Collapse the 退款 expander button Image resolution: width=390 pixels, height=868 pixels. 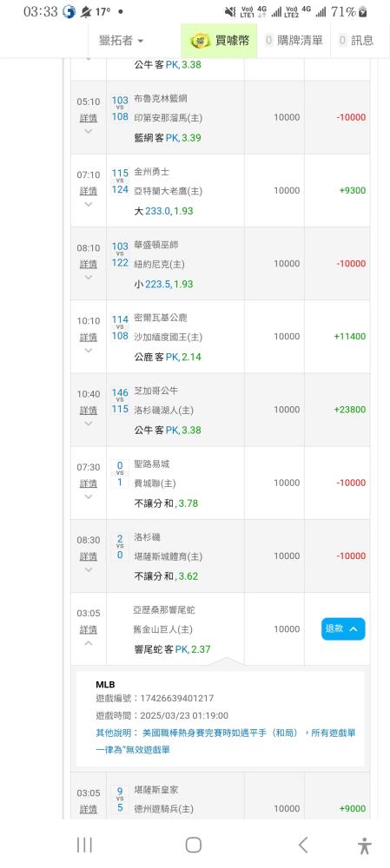(343, 628)
